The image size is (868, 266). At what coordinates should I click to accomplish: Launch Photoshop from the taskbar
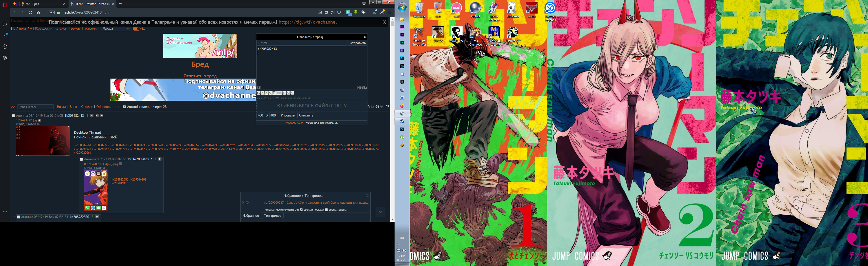pyautogui.click(x=402, y=58)
